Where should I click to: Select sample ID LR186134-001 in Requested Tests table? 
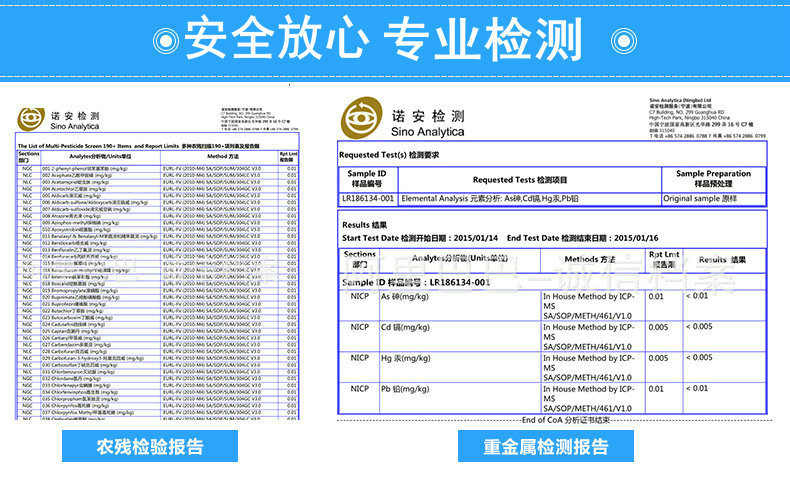tap(367, 198)
